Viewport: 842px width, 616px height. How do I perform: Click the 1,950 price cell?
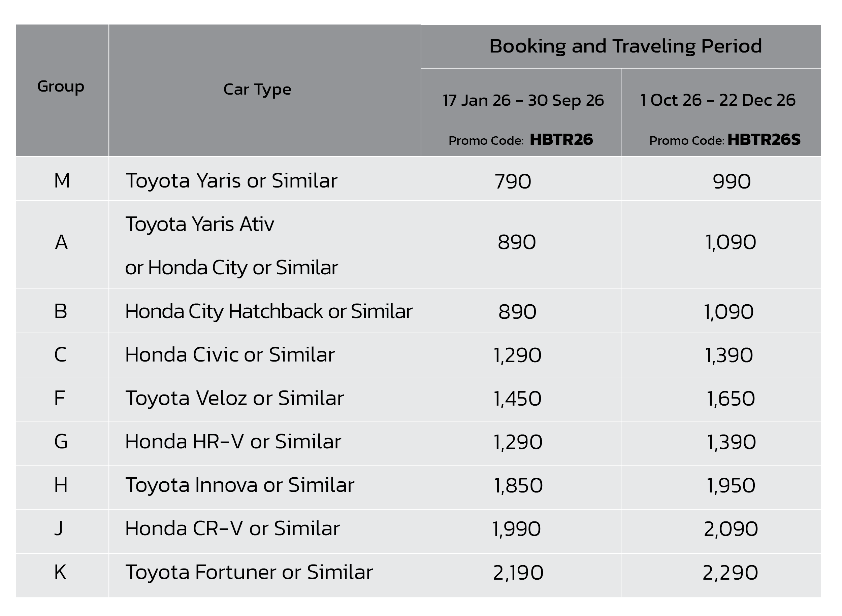tap(731, 485)
